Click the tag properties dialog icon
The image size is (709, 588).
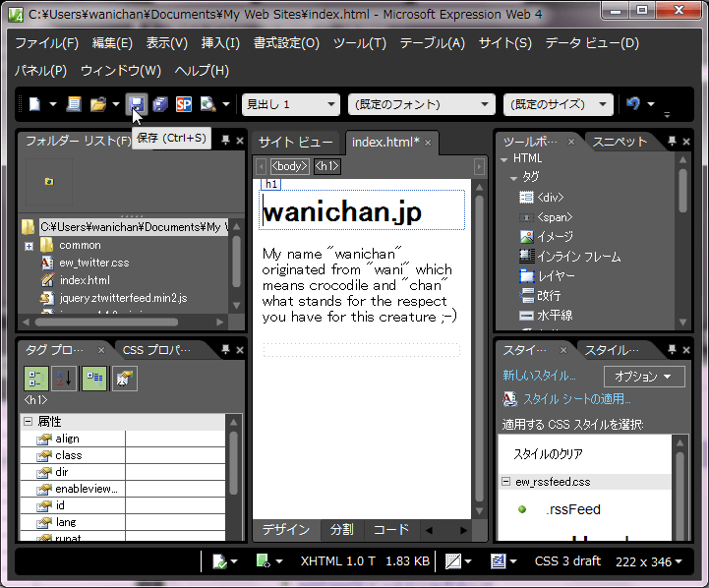click(124, 379)
